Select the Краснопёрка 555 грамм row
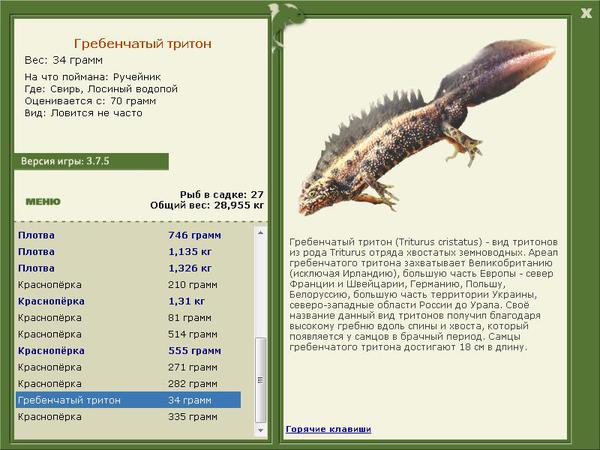The width and height of the screenshot is (600, 450). click(x=128, y=351)
